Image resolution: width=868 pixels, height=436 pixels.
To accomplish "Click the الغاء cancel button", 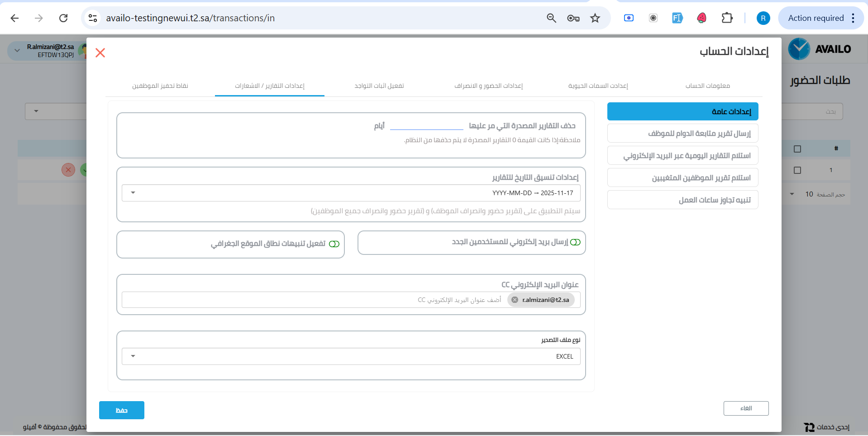I will [x=746, y=408].
